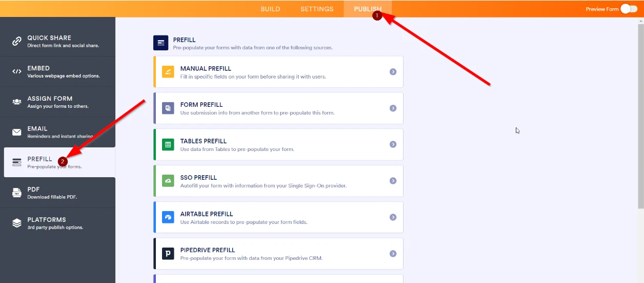The height and width of the screenshot is (283, 644).
Task: Select the SSO Prefill title
Action: [198, 178]
